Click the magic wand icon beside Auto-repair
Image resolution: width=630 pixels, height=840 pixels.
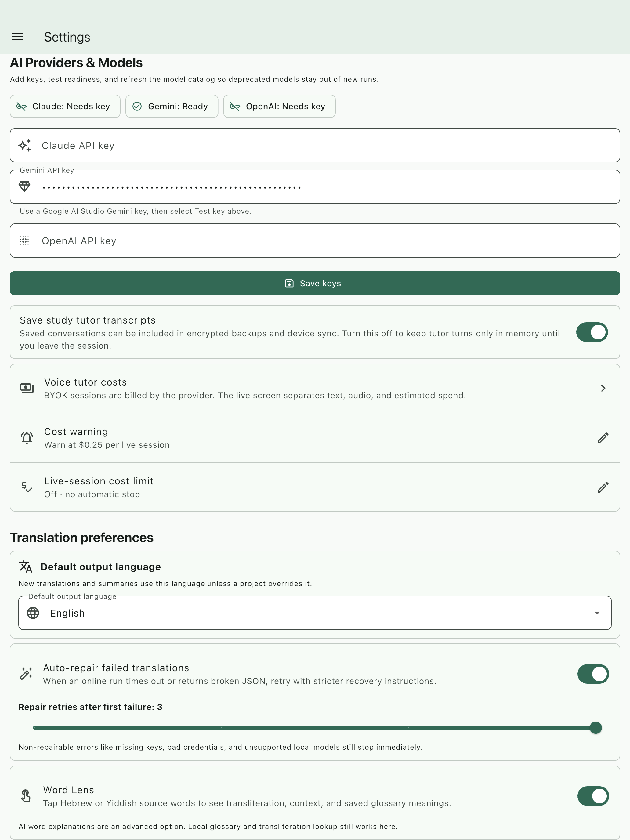[26, 674]
